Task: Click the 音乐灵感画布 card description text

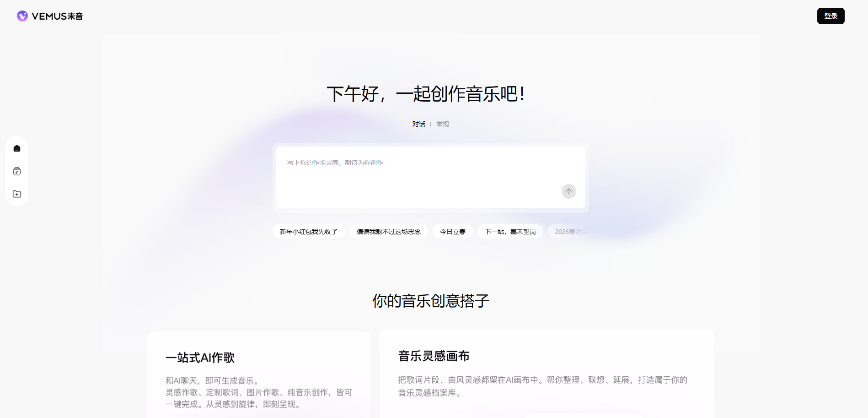Action: coord(542,386)
